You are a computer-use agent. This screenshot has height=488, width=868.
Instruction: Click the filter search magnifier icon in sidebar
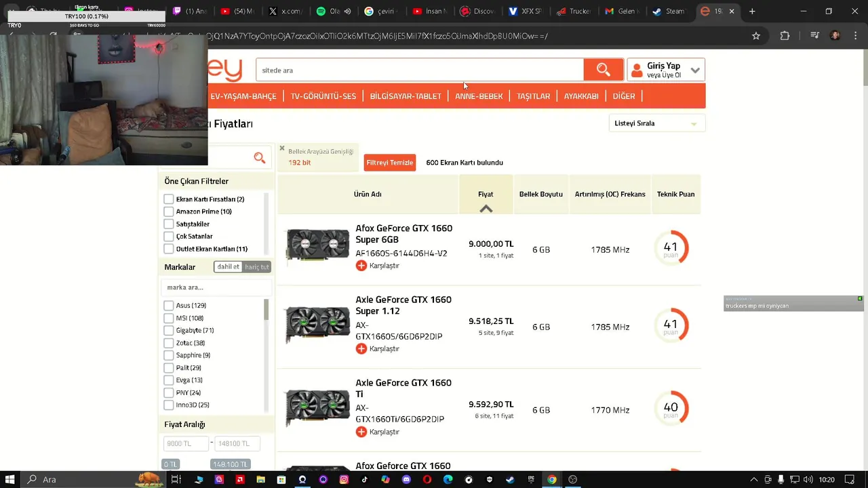(259, 158)
